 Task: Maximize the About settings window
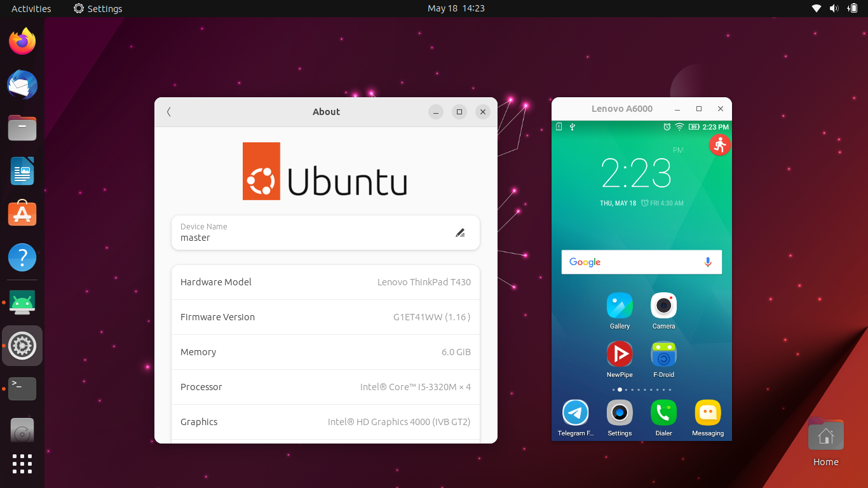tap(459, 112)
